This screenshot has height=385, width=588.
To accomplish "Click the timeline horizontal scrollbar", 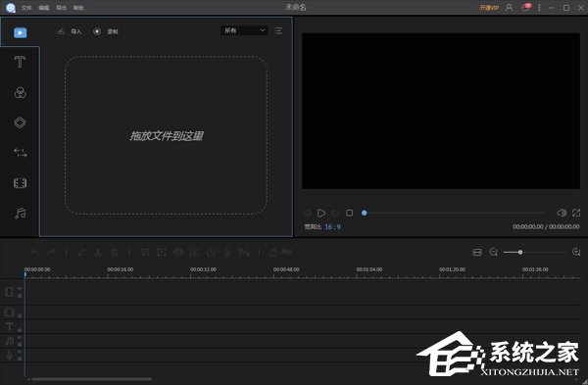I will pos(92,379).
